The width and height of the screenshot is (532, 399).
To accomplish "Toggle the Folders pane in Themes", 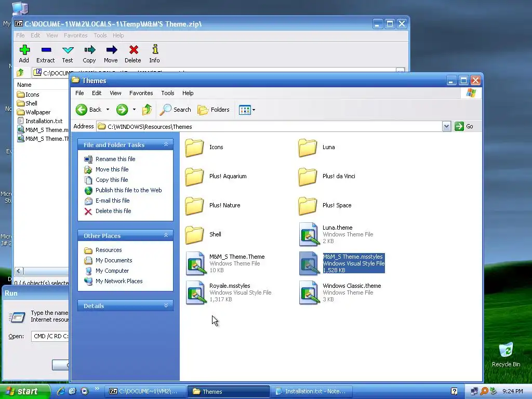I will click(x=214, y=110).
